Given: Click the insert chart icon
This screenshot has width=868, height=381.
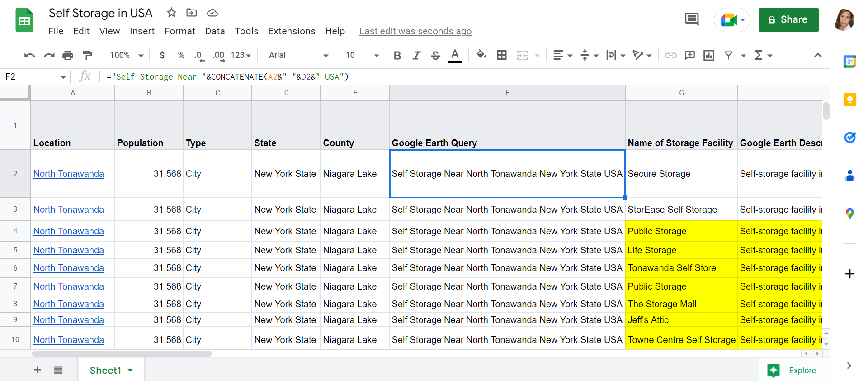Looking at the screenshot, I should point(708,55).
